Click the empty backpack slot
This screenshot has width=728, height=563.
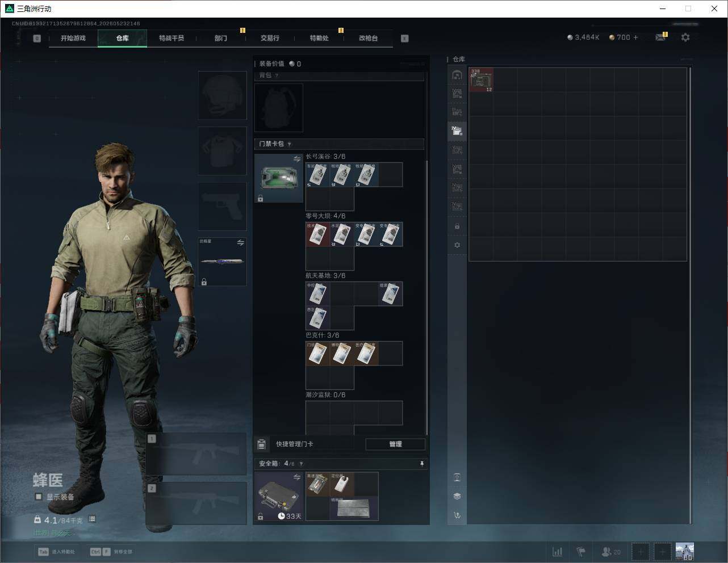[279, 108]
